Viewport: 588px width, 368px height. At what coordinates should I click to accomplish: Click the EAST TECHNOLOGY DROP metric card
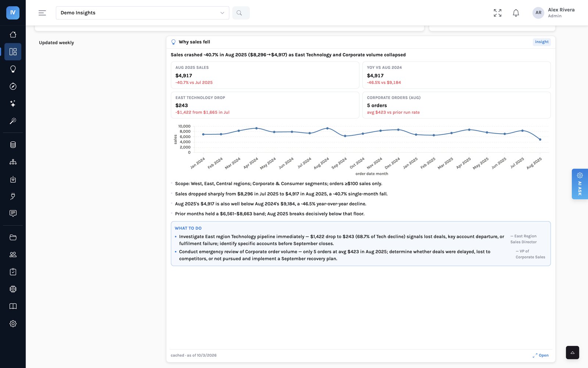pyautogui.click(x=265, y=105)
